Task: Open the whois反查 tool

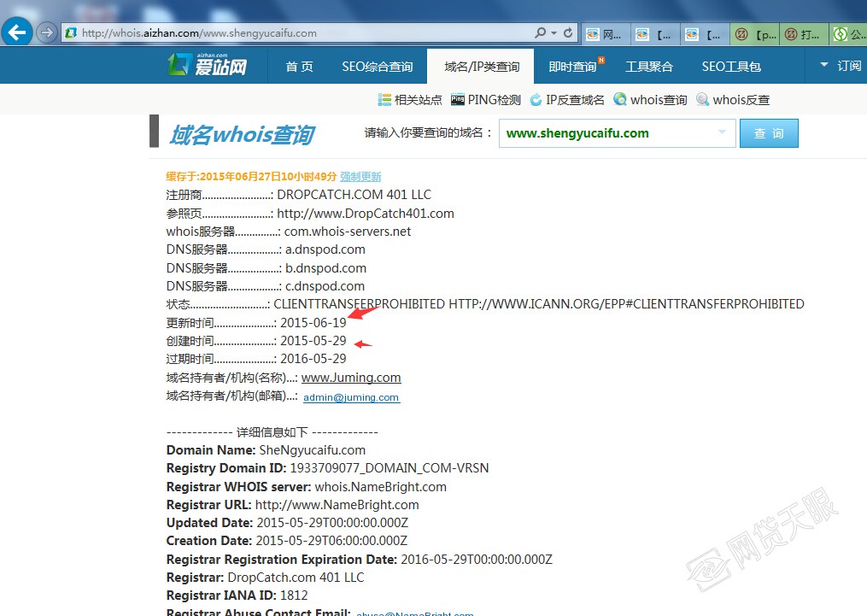Action: pyautogui.click(x=733, y=100)
